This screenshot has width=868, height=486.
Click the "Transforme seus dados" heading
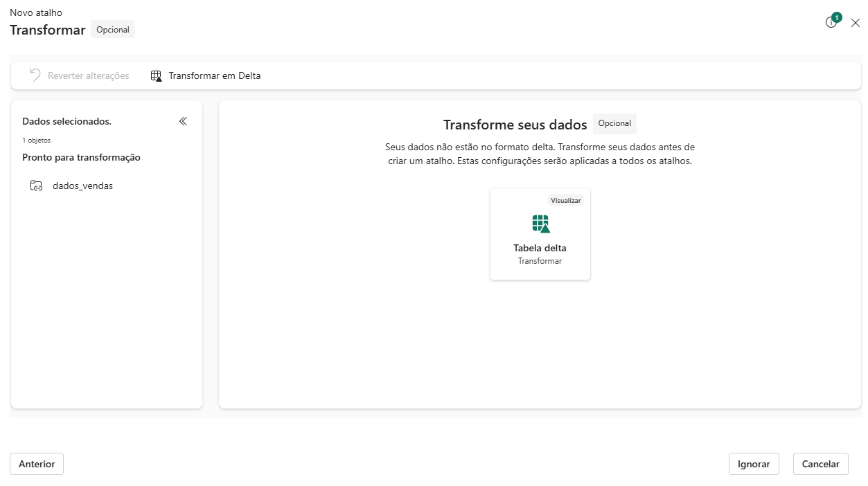click(x=515, y=125)
